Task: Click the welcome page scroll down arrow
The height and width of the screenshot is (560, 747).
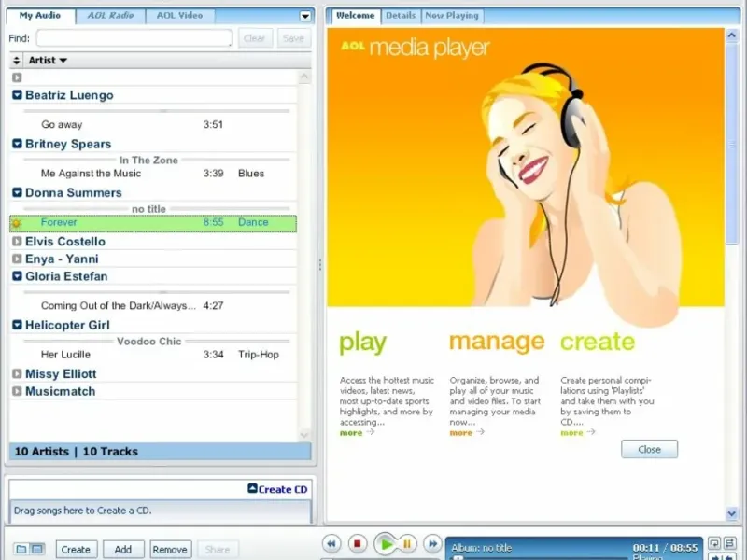Action: click(732, 513)
